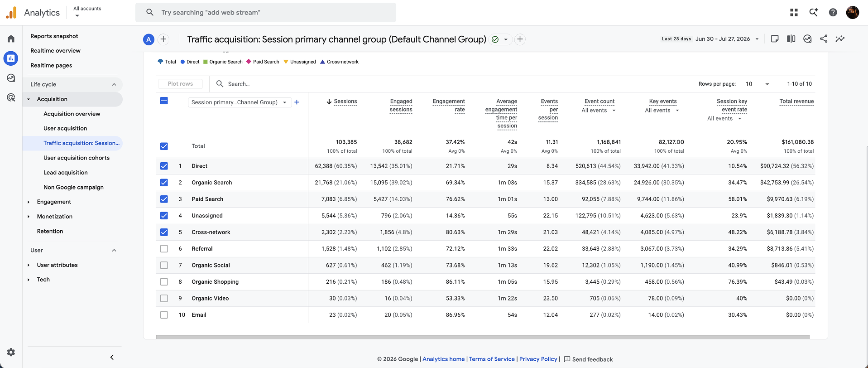Open the Analytics logo home
Viewport: 868px width, 368px height.
[x=33, y=13]
